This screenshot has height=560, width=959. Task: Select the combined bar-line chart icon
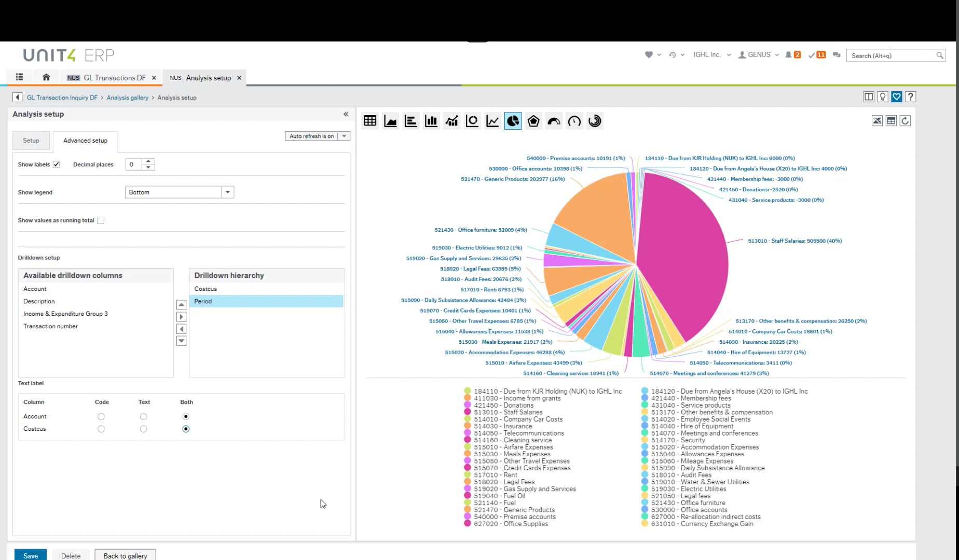[451, 121]
